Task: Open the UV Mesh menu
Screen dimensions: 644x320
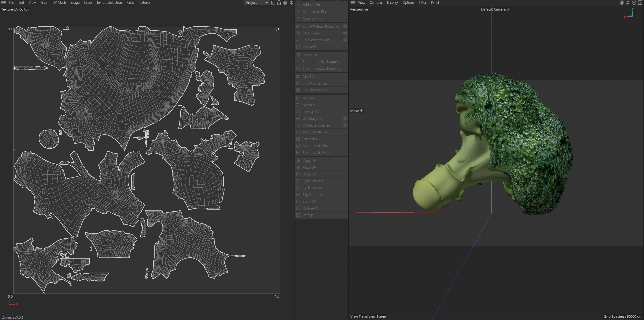Action: [x=59, y=2]
